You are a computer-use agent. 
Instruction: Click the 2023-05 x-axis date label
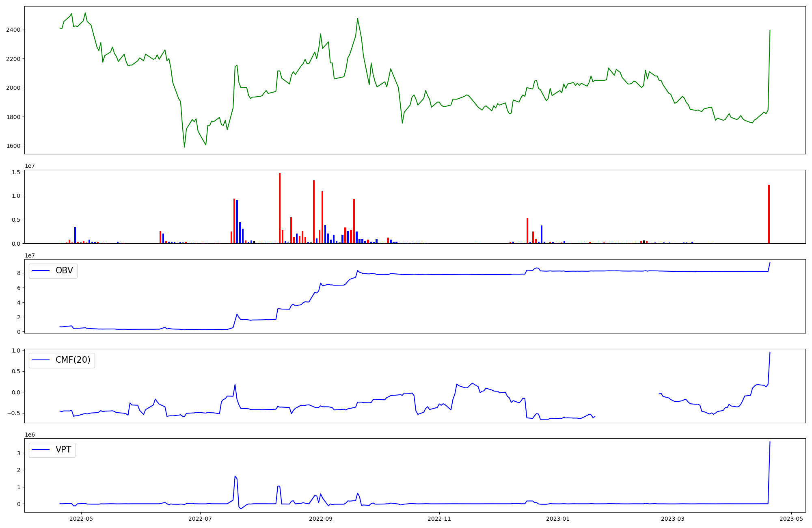791,519
